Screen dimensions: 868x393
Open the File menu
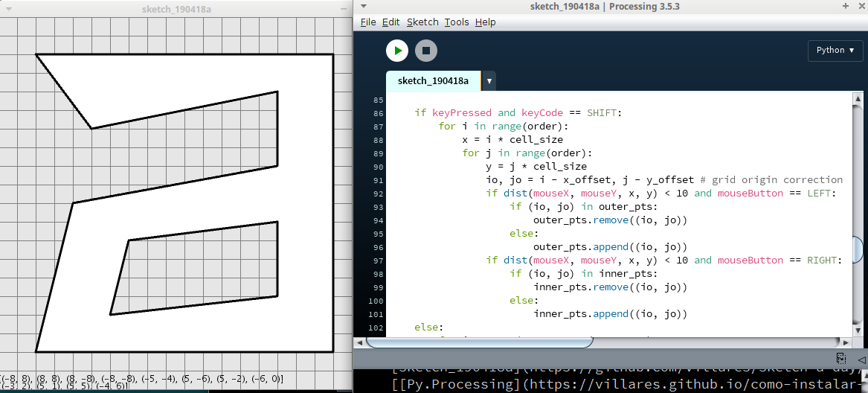click(367, 22)
